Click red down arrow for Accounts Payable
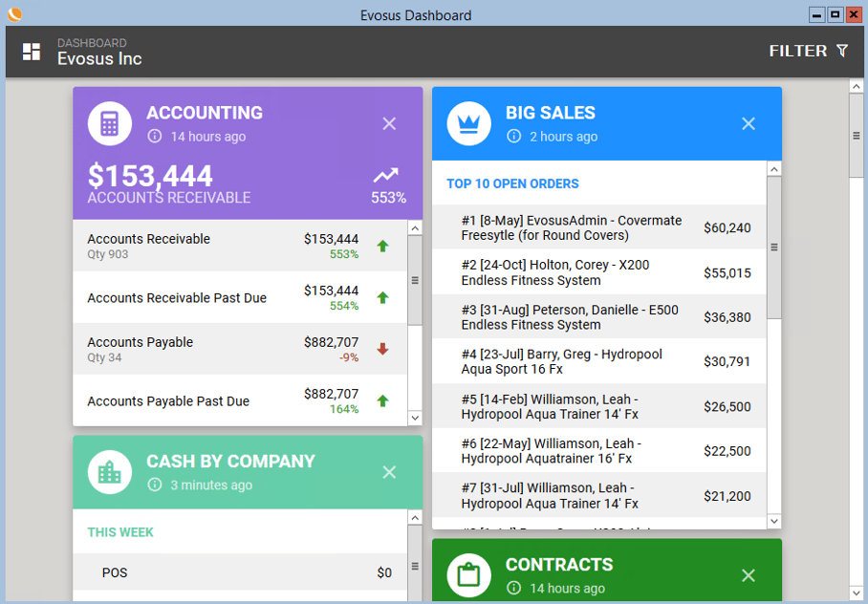This screenshot has height=604, width=868. click(x=382, y=350)
